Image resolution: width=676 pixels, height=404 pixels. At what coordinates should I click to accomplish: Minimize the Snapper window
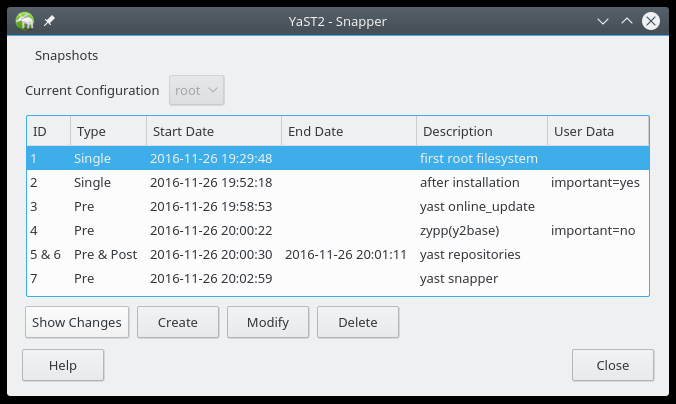(x=603, y=20)
